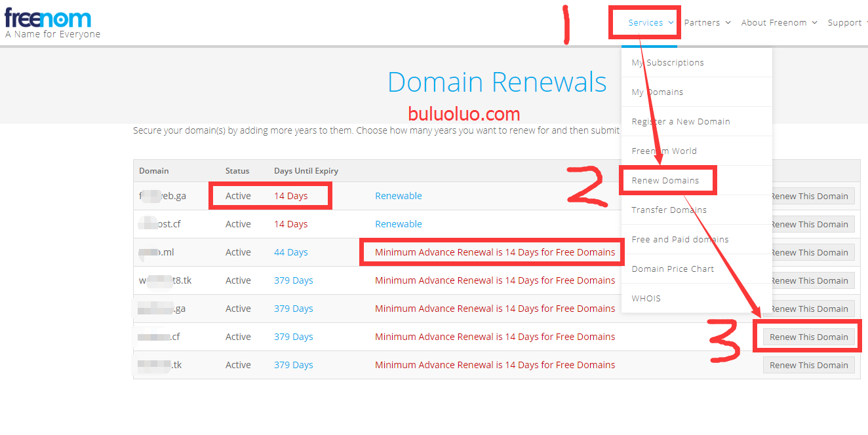Viewport: 868px width, 435px height.
Task: Click Renewable link for eb.ga domain
Action: click(399, 196)
